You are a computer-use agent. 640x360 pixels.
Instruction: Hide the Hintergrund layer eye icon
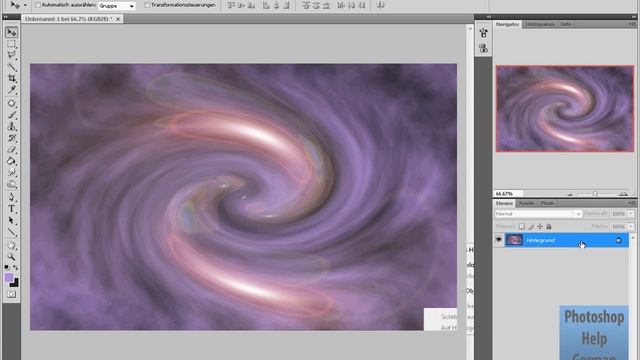pos(499,240)
